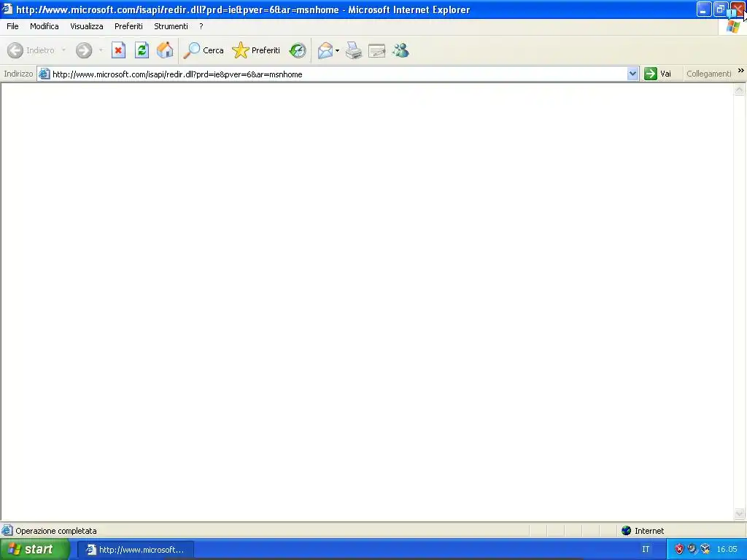Screen dimensions: 747x560
Task: Click red security shield tray icon
Action: point(679,549)
